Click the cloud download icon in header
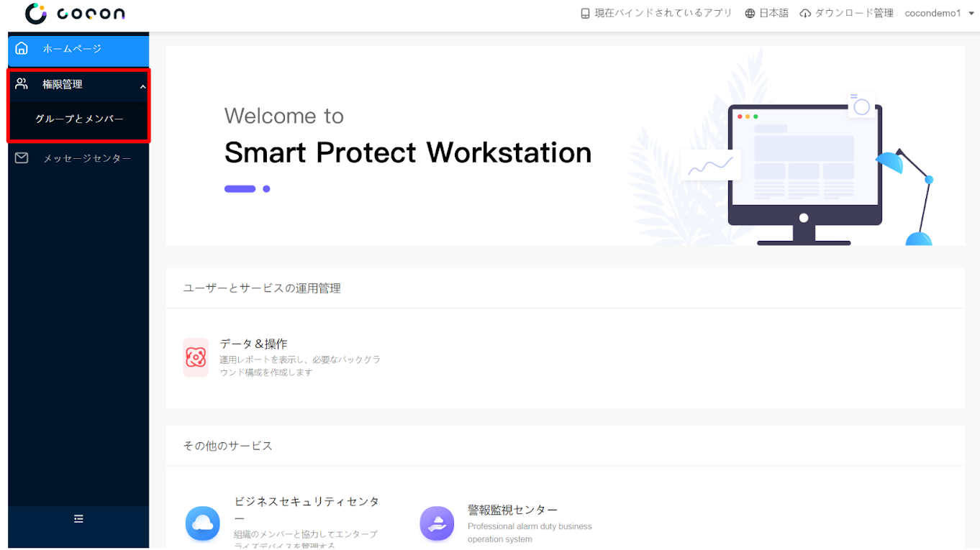980x550 pixels. pyautogui.click(x=805, y=13)
